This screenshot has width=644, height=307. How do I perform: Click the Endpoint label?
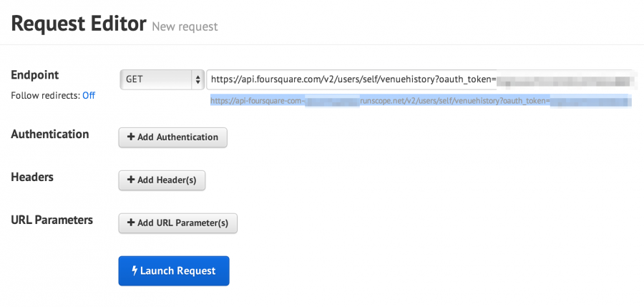(35, 75)
